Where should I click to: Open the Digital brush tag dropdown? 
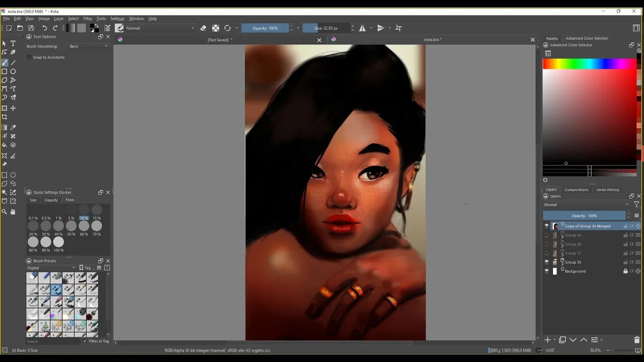point(51,268)
